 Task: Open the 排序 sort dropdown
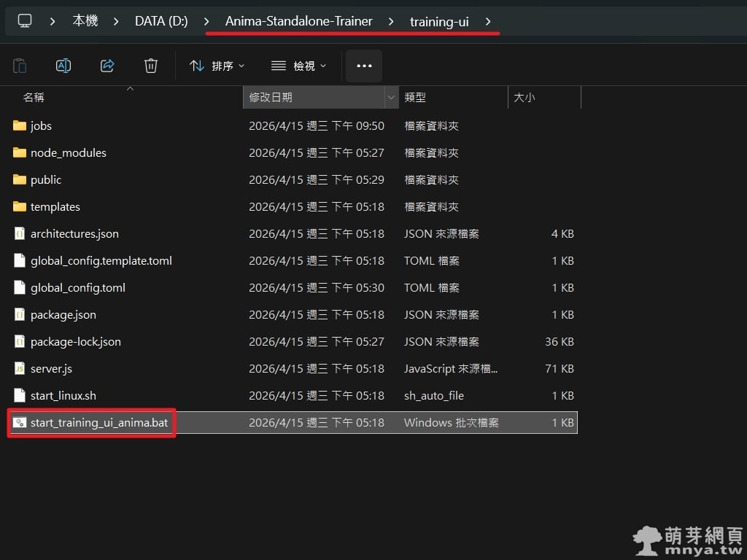217,66
